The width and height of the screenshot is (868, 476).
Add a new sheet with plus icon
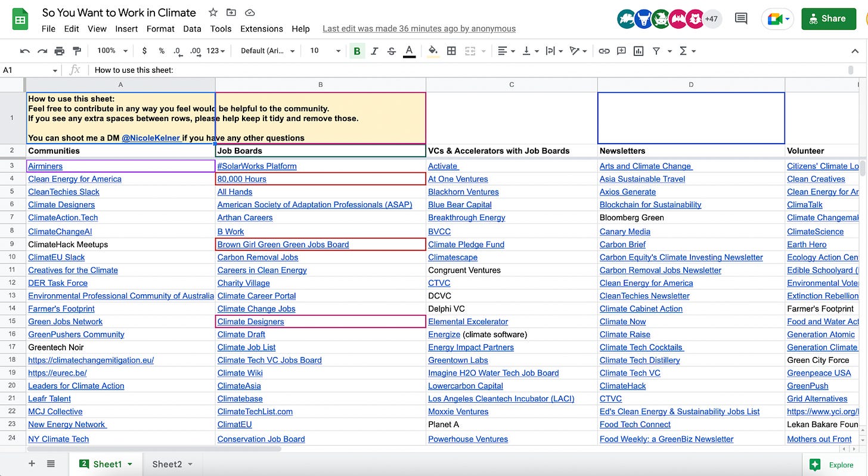[32, 463]
